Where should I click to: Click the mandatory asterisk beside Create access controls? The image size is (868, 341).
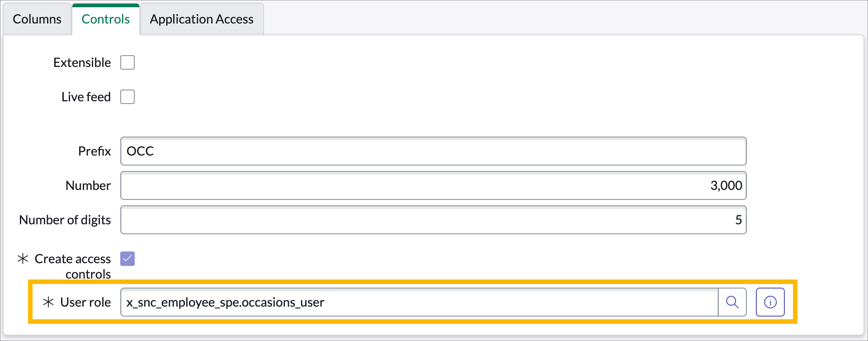coord(23,259)
